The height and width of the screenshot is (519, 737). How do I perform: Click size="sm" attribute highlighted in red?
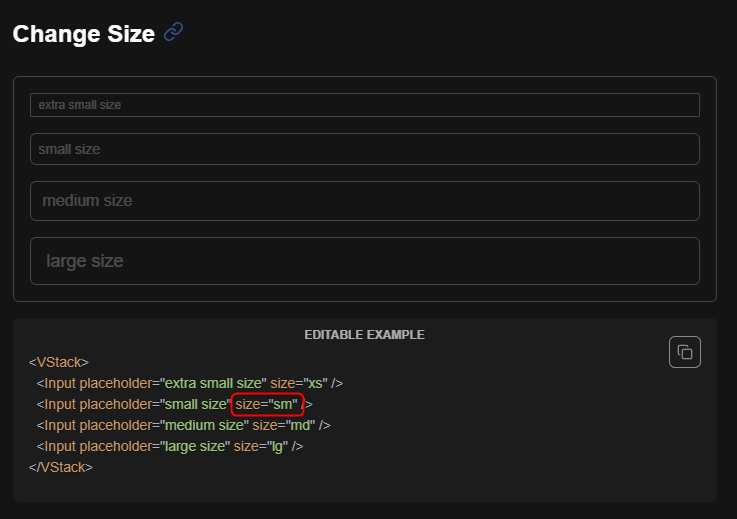tap(267, 404)
